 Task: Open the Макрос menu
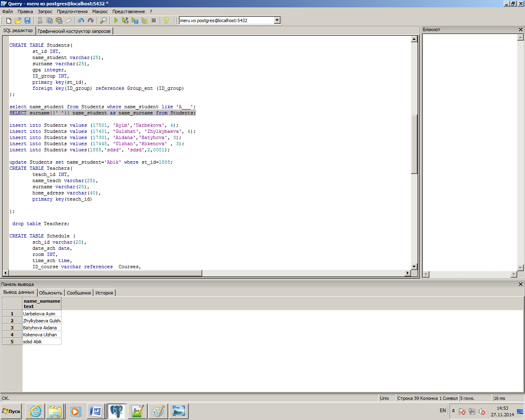click(100, 11)
